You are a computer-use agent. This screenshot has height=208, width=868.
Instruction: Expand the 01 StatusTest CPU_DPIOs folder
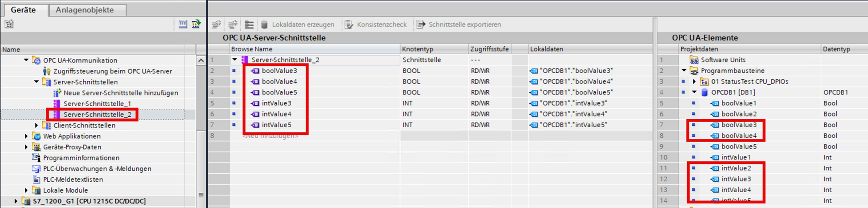tap(694, 81)
